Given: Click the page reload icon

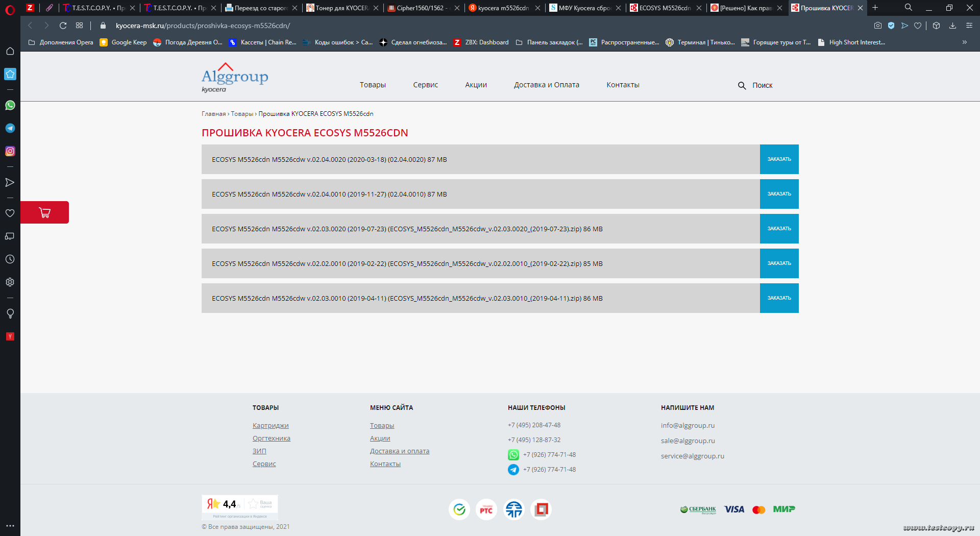Looking at the screenshot, I should click(63, 26).
